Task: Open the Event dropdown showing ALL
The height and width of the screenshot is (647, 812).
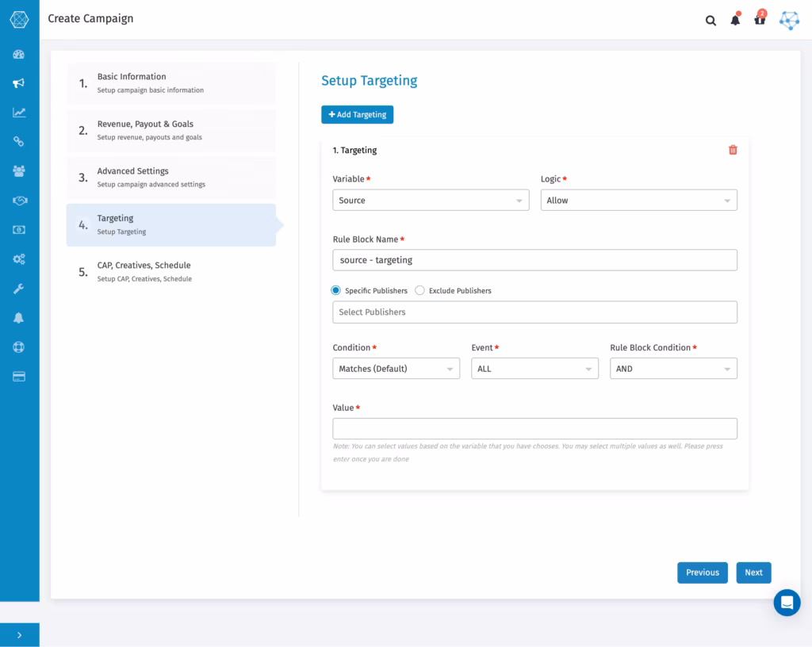Action: tap(534, 369)
